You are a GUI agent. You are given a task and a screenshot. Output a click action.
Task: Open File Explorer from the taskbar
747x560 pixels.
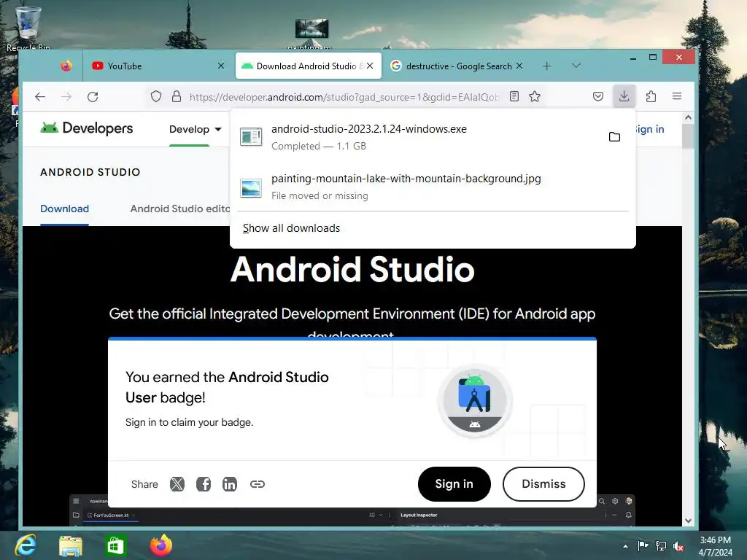click(71, 545)
